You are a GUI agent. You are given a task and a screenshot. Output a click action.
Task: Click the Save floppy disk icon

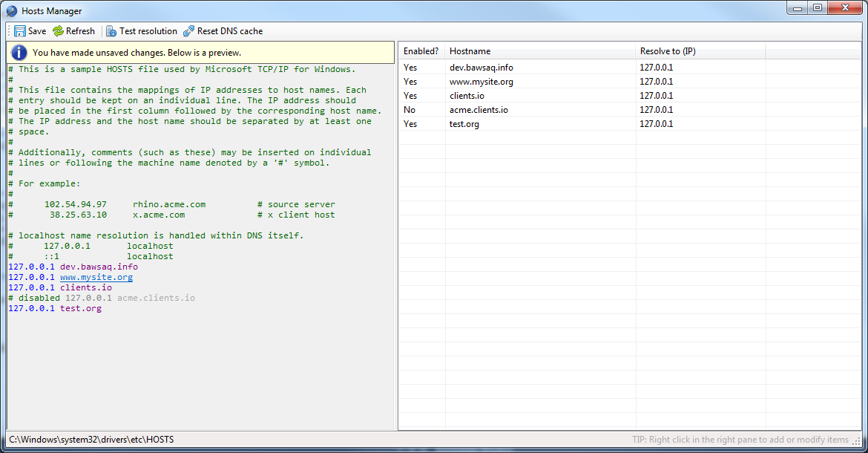point(20,31)
